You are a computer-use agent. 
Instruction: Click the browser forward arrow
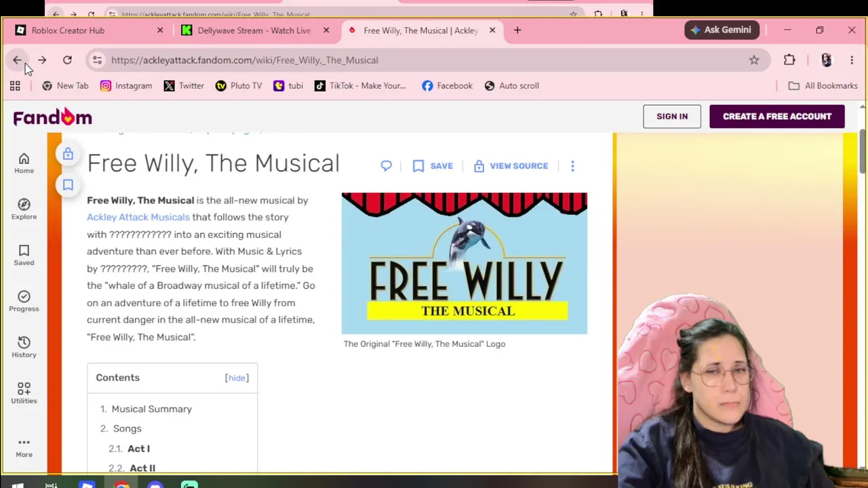point(42,60)
